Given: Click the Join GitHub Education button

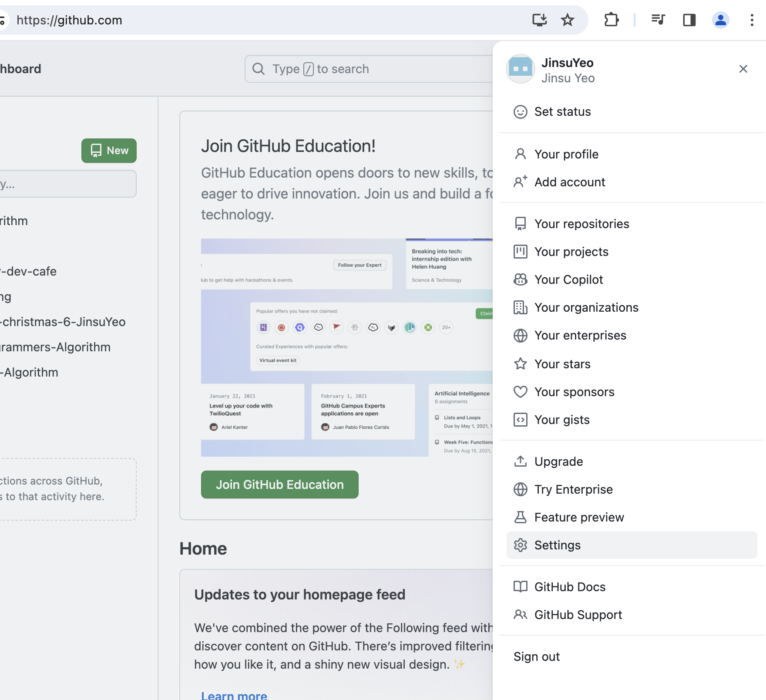Looking at the screenshot, I should click(280, 485).
